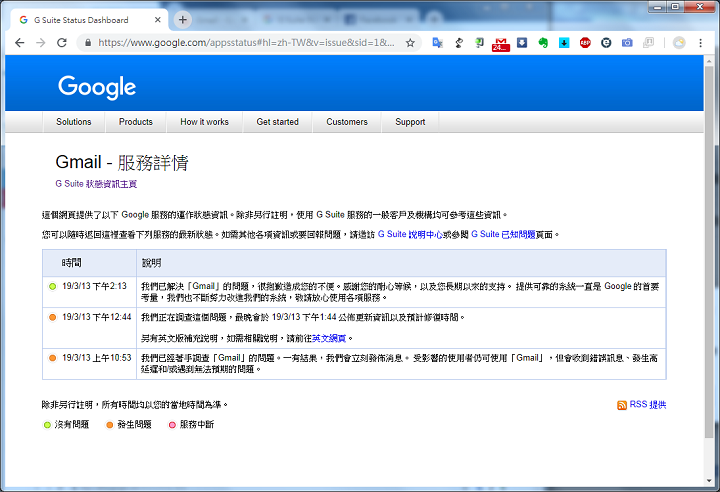
Task: Open the Gmail checker extension showing 24
Action: tap(501, 44)
